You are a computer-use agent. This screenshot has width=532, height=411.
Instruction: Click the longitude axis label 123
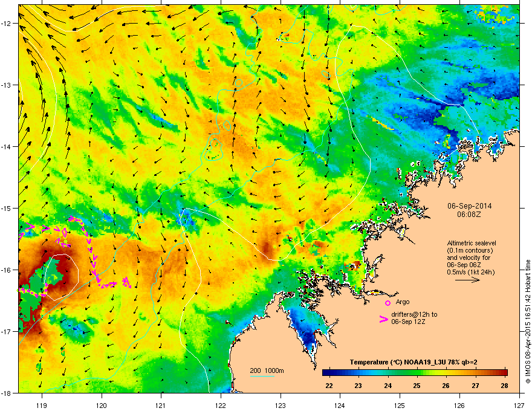pos(281,405)
